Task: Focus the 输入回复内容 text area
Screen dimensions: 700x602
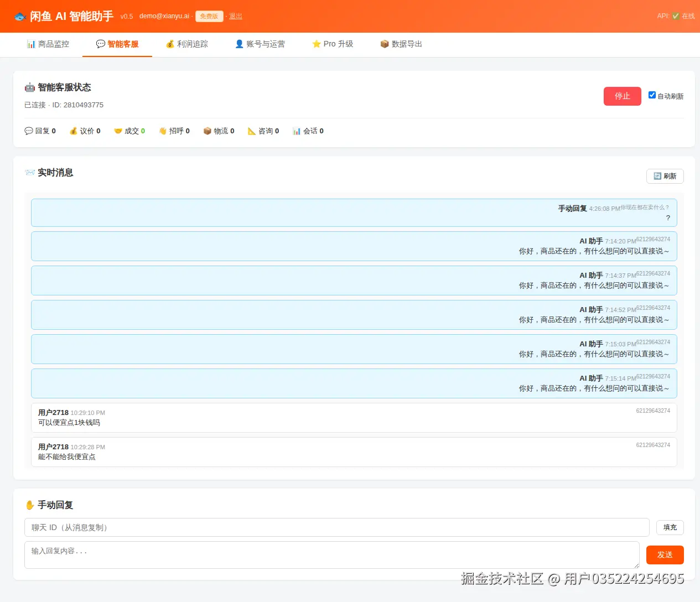Action: point(332,555)
